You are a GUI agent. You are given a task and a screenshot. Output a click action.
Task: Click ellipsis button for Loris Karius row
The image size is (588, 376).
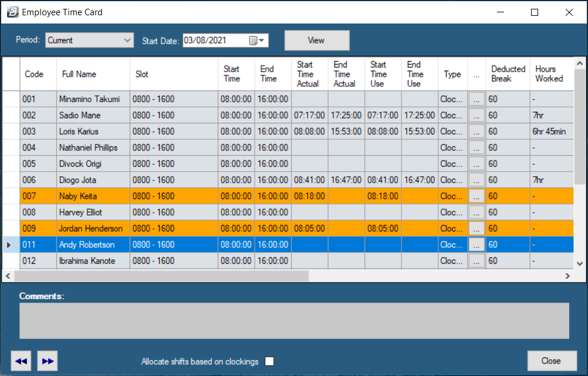click(477, 132)
